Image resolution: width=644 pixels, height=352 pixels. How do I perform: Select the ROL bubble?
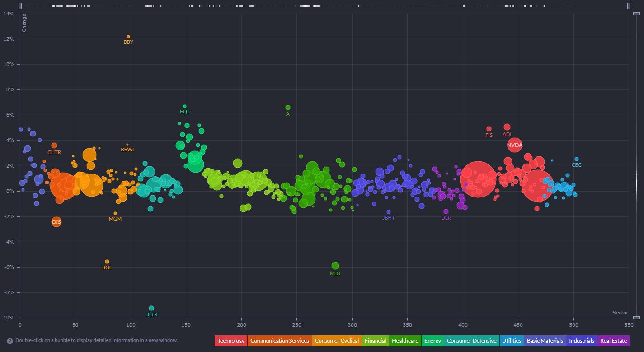107,262
